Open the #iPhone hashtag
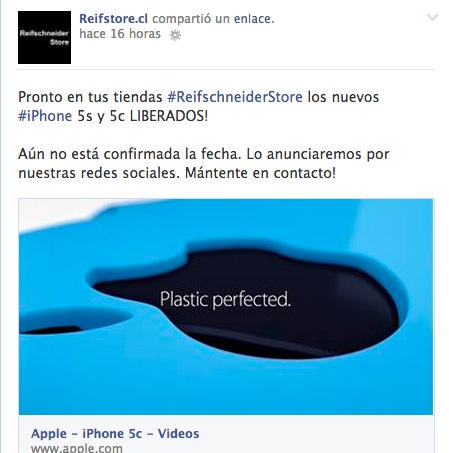The image size is (449, 453). click(x=45, y=116)
